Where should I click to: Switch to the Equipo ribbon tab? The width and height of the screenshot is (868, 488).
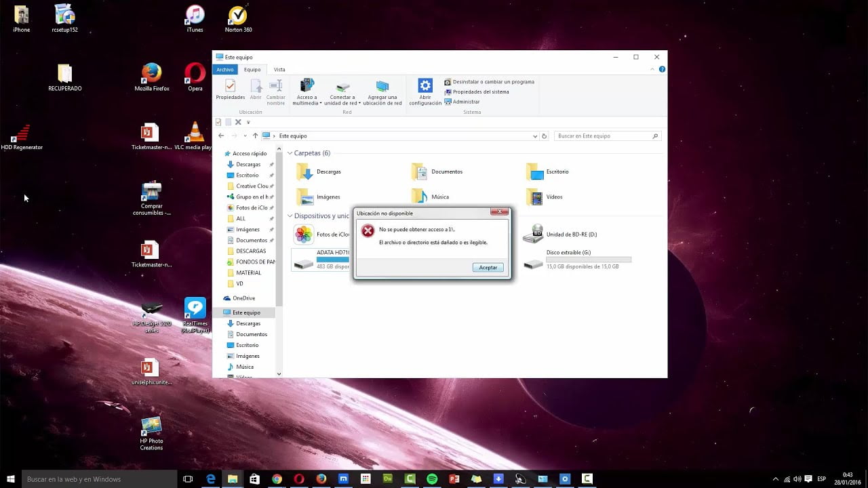tap(252, 70)
